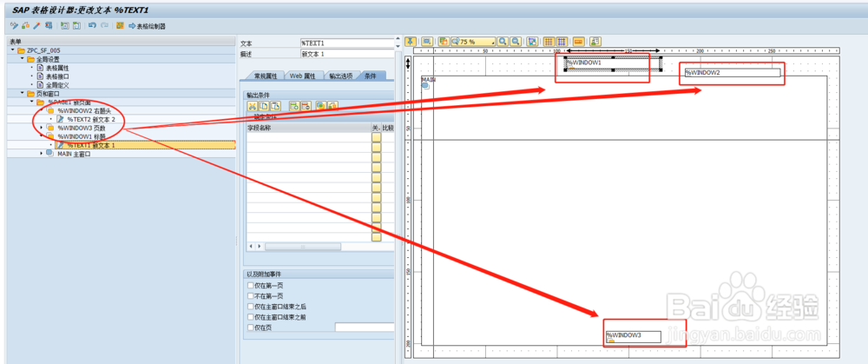Expand the %WINDOW3 页数 node
This screenshot has height=364, width=868.
pos(42,128)
